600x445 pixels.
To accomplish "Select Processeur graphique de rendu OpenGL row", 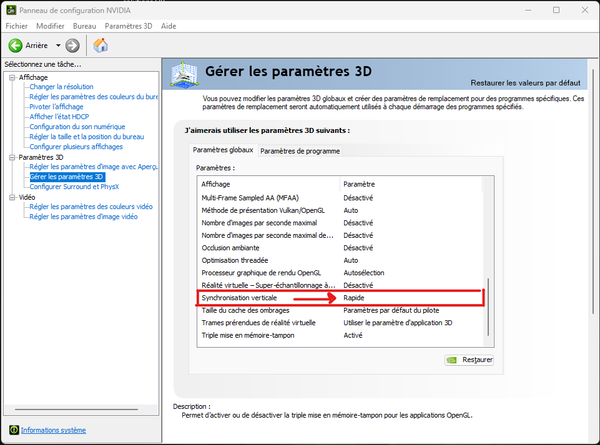I will (340, 273).
